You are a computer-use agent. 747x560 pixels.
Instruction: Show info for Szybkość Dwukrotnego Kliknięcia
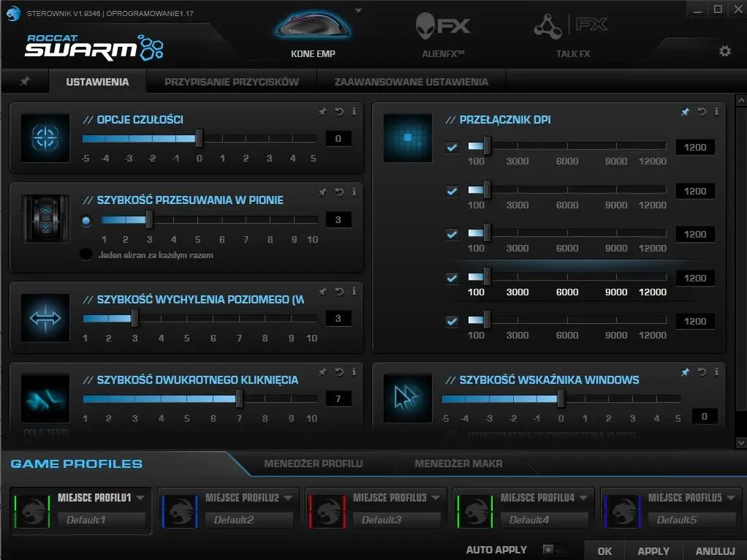click(354, 372)
